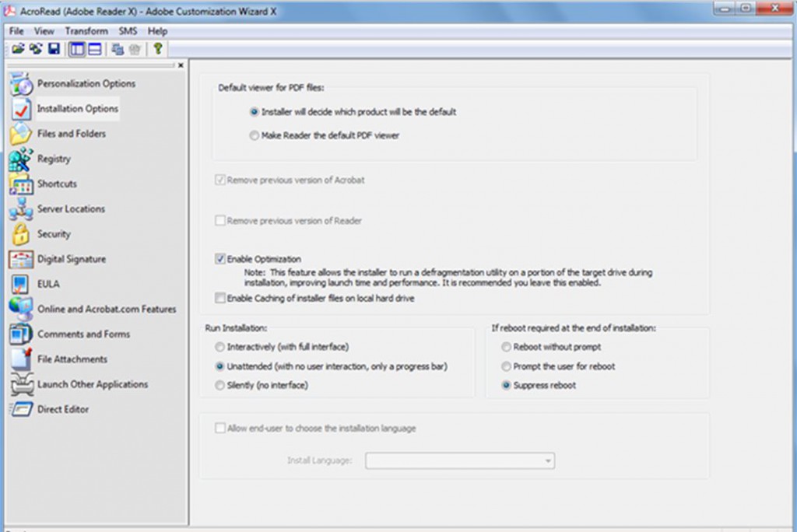Select 'Make Reader the default PDF viewer'
The height and width of the screenshot is (532, 797).
point(255,135)
